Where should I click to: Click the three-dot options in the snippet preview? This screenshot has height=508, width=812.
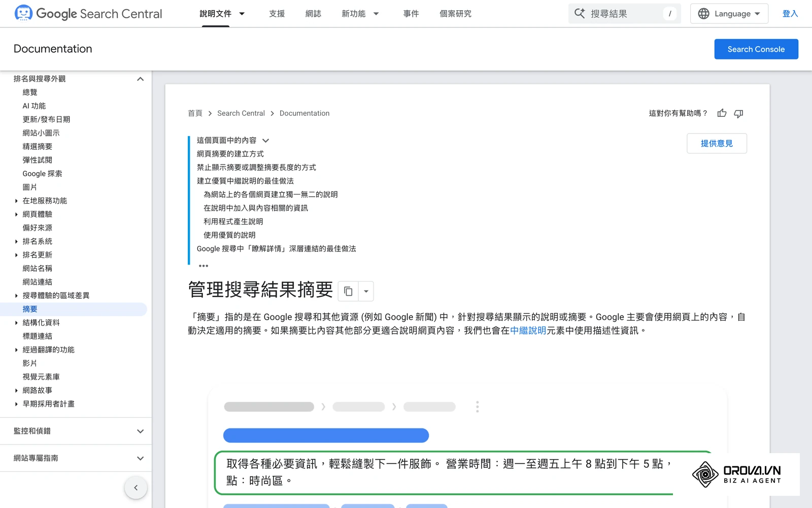click(477, 406)
